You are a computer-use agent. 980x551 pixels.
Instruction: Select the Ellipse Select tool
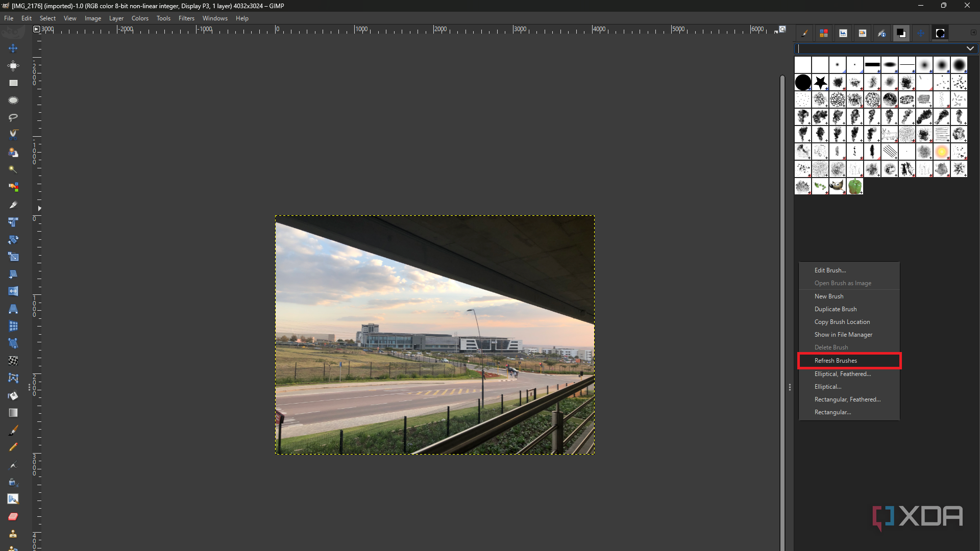(x=13, y=101)
